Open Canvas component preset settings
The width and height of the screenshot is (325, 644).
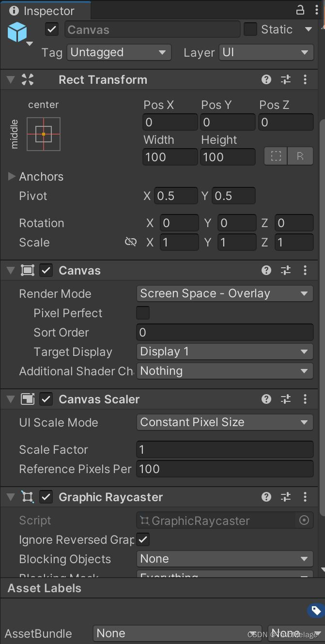286,270
